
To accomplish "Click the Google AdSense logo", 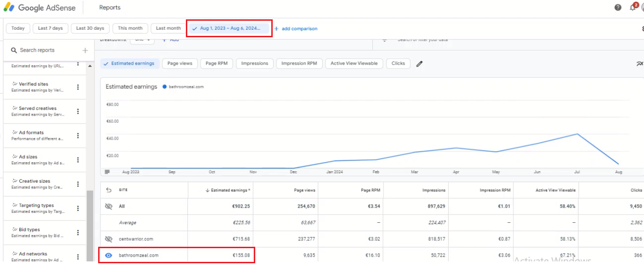I will point(40,8).
